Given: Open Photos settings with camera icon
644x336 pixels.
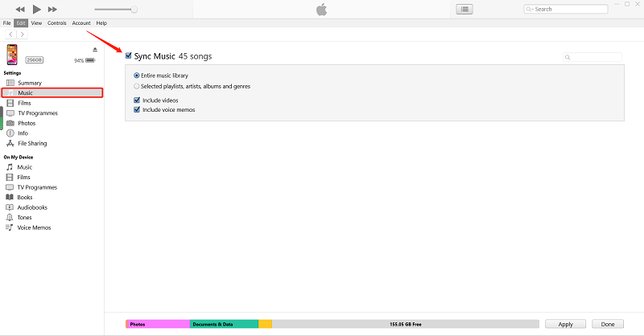Looking at the screenshot, I should [26, 123].
